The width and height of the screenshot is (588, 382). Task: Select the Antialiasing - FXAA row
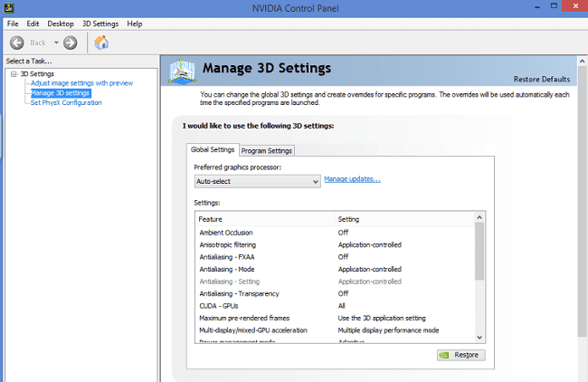click(335, 257)
